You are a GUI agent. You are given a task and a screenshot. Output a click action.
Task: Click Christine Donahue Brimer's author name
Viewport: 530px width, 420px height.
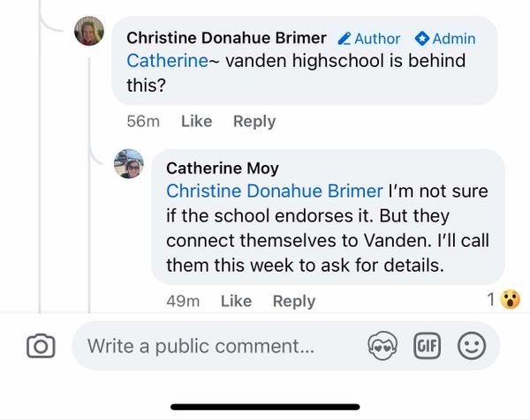pos(226,38)
